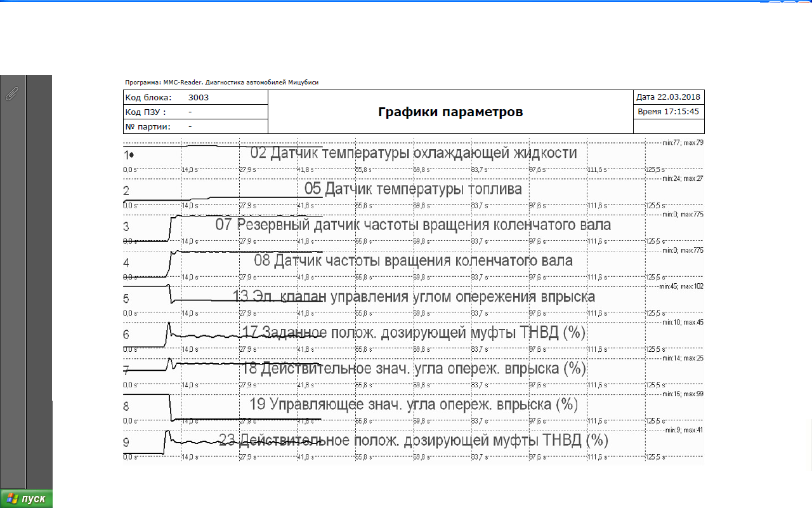The height and width of the screenshot is (508, 812).
Task: Click the Код блока value 3003
Action: [x=199, y=98]
